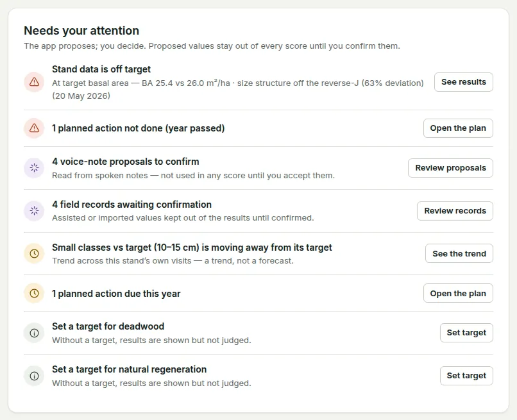Viewport: 517px width, 420px height.
Task: Click the red warning icon beside Stand data
Action: click(x=34, y=82)
